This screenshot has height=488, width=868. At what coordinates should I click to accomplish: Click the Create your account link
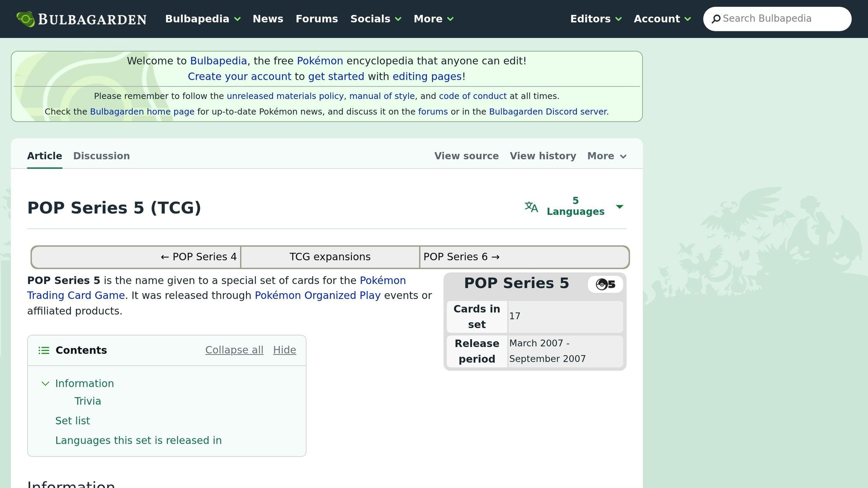click(239, 77)
